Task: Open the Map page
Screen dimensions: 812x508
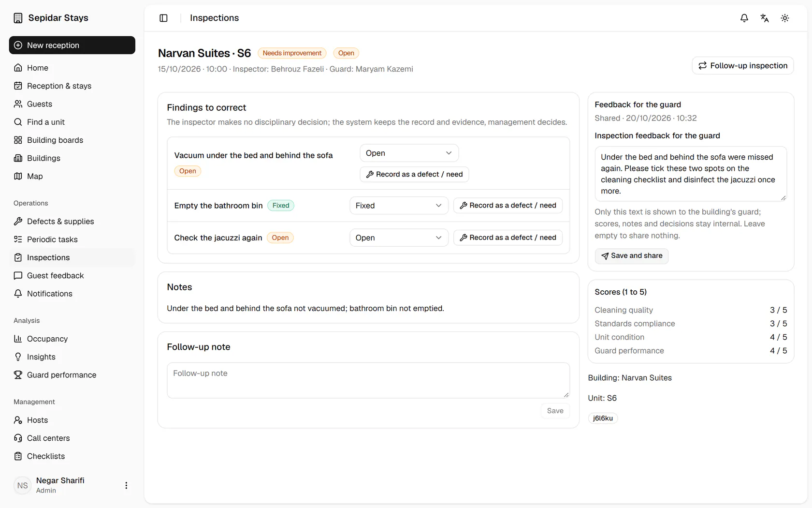Action: click(72, 176)
